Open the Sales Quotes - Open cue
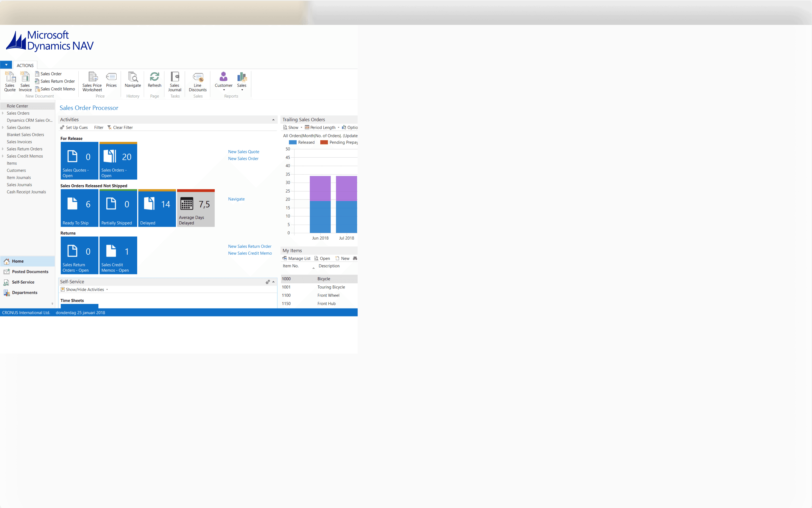812x508 pixels. (x=80, y=161)
